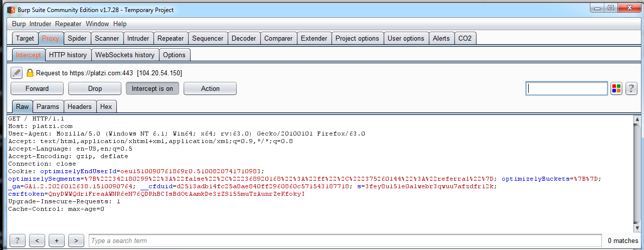Toggle the Intercept is on button
This screenshot has width=644, height=250.
152,88
